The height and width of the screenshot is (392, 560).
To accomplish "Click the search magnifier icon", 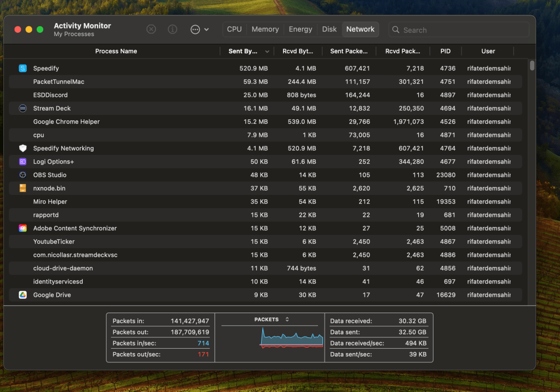I will [x=396, y=30].
